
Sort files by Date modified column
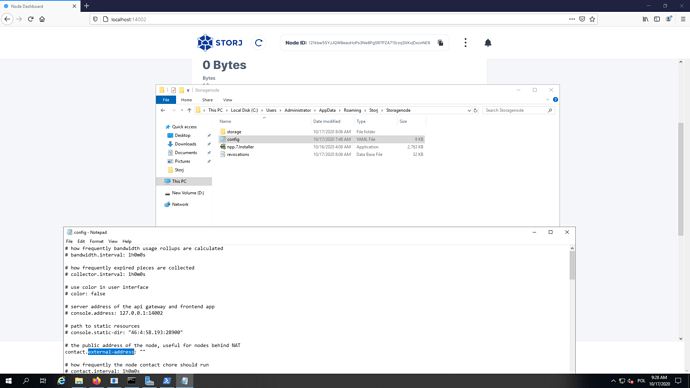click(x=327, y=121)
